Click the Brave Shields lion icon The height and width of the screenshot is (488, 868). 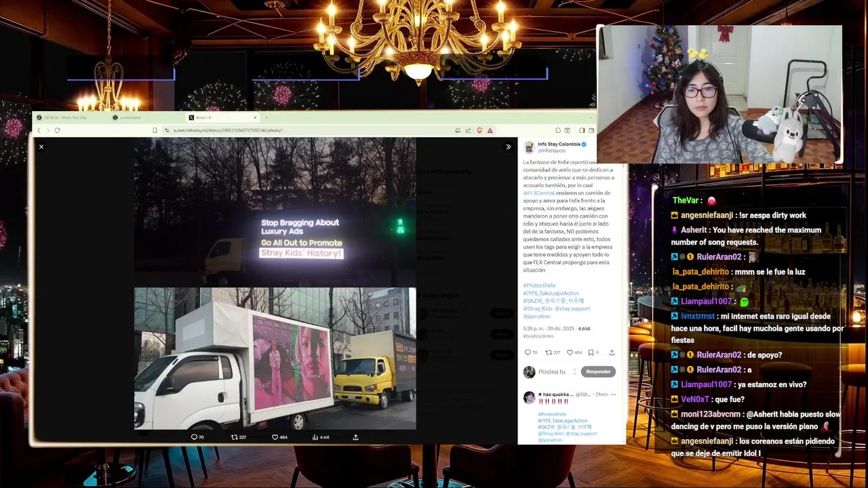point(479,130)
